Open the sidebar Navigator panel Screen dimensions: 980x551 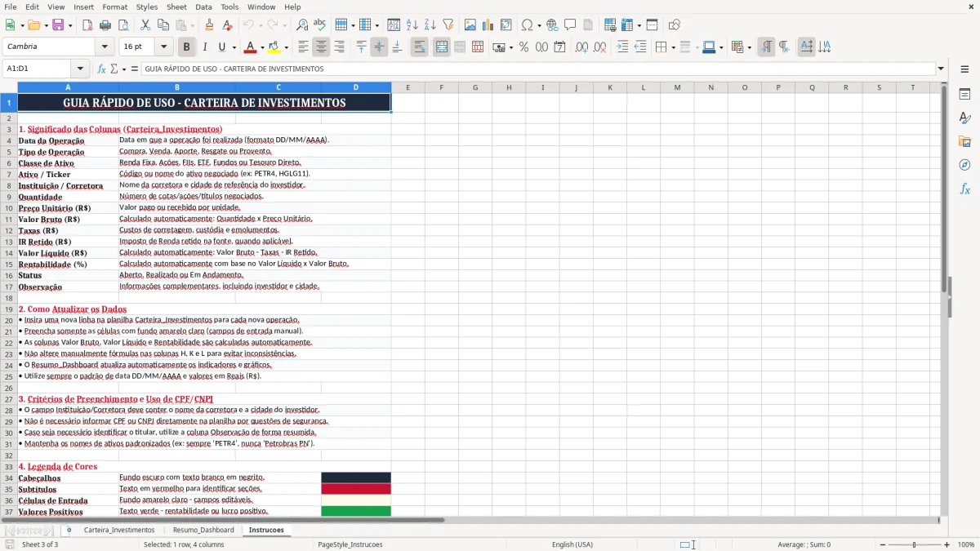point(964,165)
